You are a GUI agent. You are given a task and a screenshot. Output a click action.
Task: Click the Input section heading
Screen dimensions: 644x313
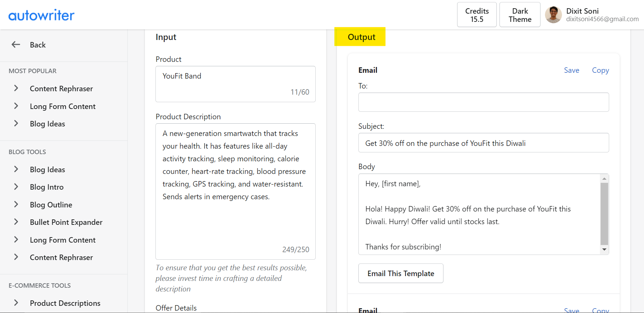[166, 37]
